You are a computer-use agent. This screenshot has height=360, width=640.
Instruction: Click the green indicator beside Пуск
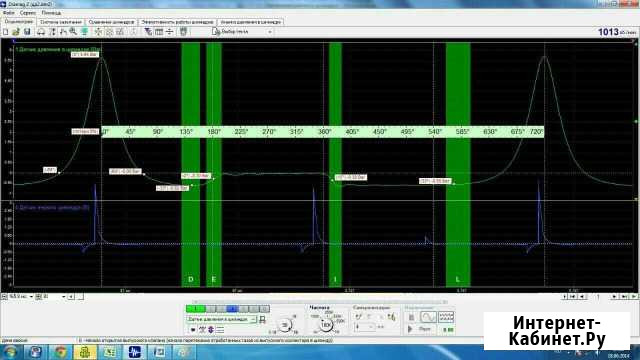tap(448, 329)
